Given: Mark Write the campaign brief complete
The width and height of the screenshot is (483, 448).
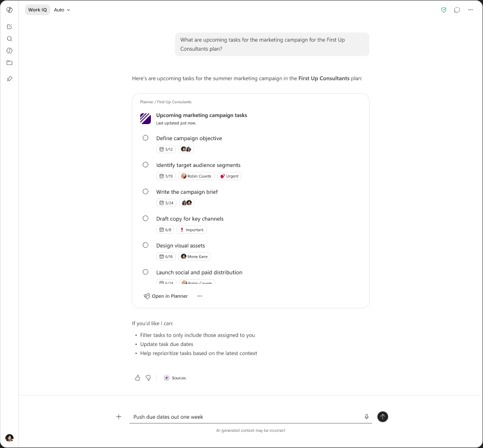Looking at the screenshot, I should [145, 191].
